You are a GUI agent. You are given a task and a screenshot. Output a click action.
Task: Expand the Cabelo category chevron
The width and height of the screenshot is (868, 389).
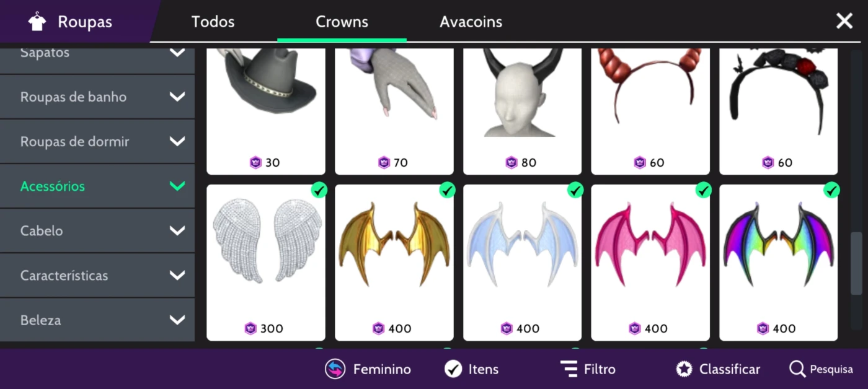177,230
